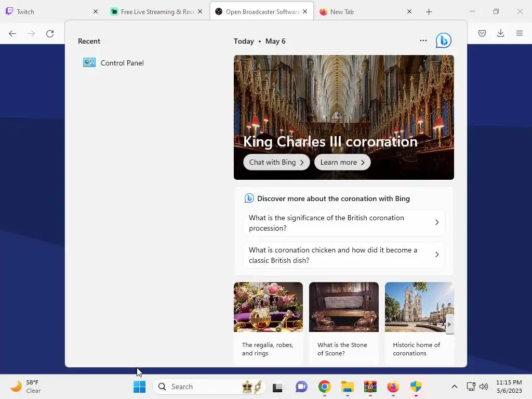
Task: Go back using Firefox back arrow
Action: [12, 34]
